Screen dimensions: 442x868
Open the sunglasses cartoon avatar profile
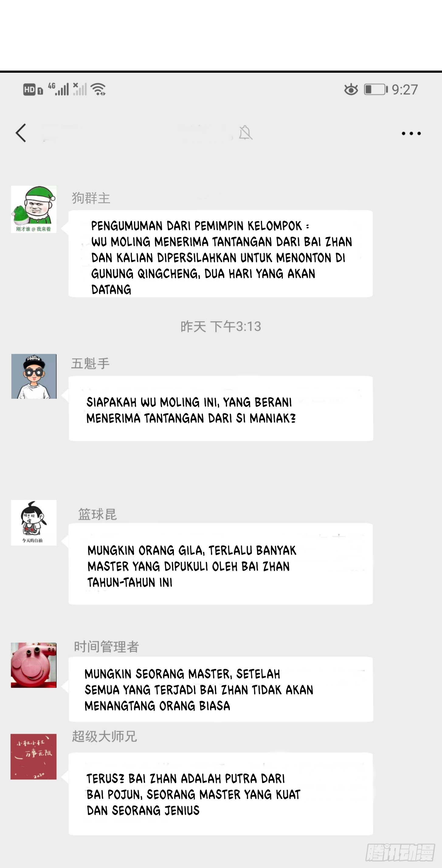pyautogui.click(x=34, y=376)
